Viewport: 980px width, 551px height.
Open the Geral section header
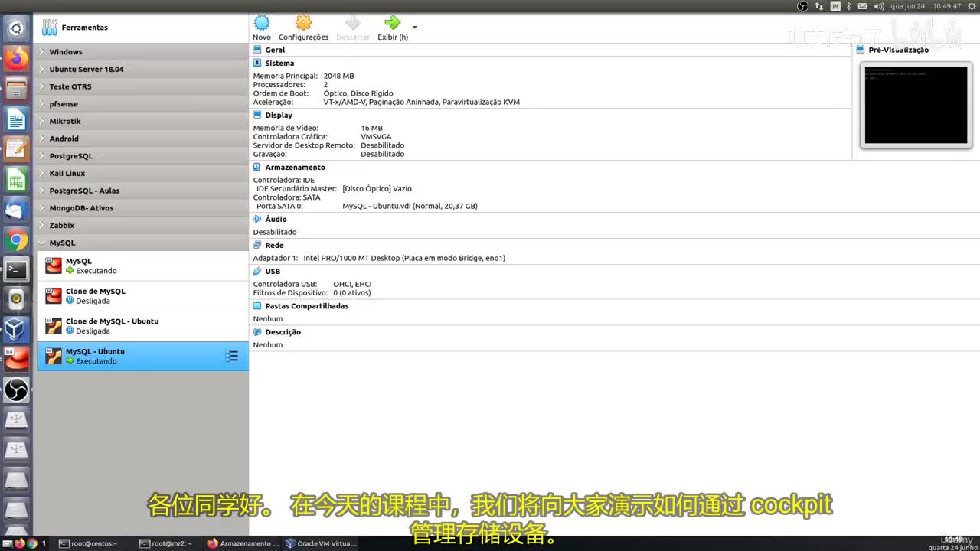pyautogui.click(x=275, y=50)
